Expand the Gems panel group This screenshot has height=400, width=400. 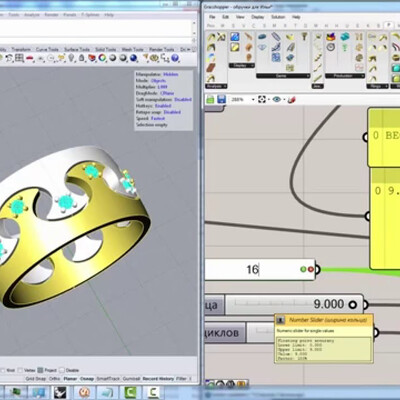pyautogui.click(x=283, y=76)
